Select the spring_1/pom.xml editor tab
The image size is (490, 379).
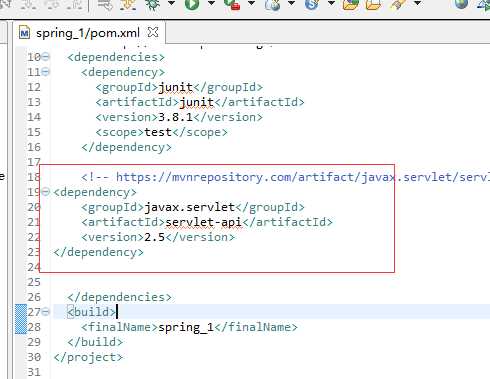(88, 33)
